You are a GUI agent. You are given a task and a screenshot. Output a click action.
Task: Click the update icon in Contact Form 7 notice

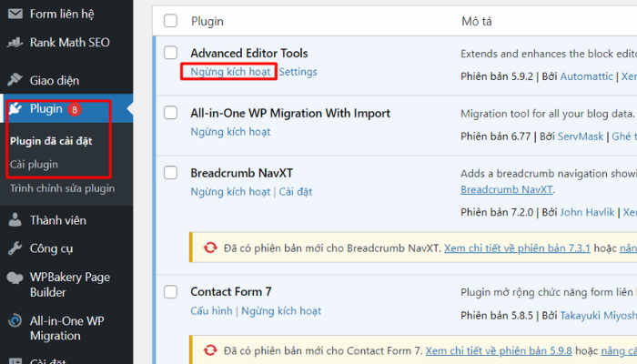[210, 350]
